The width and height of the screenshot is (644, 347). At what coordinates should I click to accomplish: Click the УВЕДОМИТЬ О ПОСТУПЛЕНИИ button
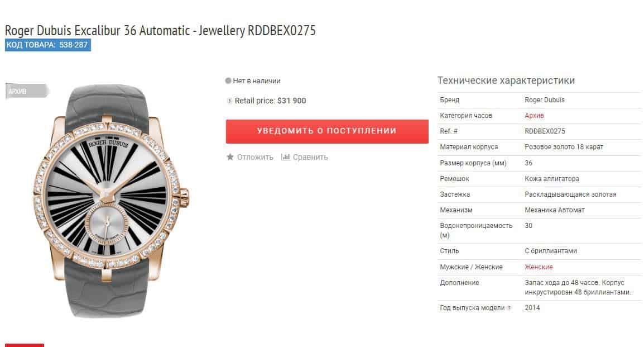coord(327,131)
